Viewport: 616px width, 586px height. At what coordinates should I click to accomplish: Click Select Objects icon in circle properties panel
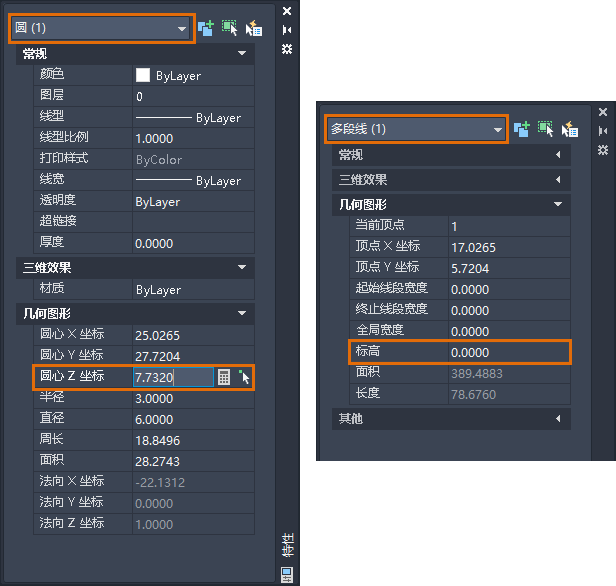(x=229, y=28)
